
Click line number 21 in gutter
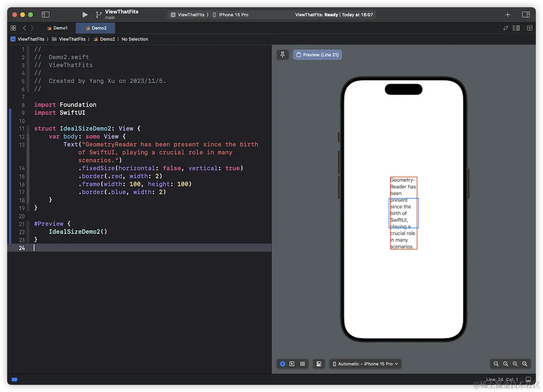22,224
